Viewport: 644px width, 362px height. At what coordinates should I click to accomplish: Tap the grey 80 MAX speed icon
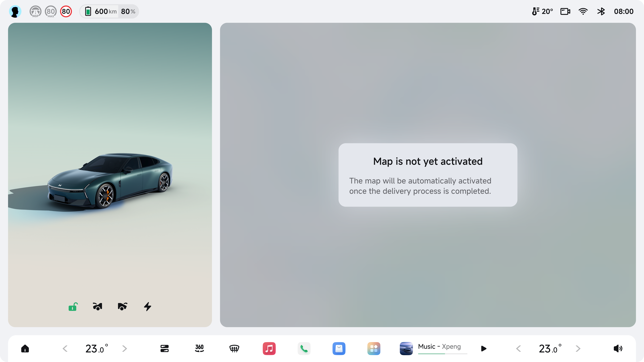coord(51,12)
